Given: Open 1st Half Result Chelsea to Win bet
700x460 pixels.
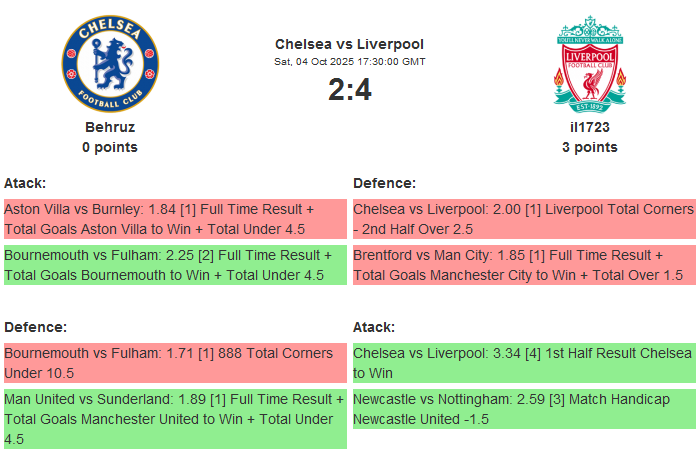Looking at the screenshot, I should coord(523,363).
